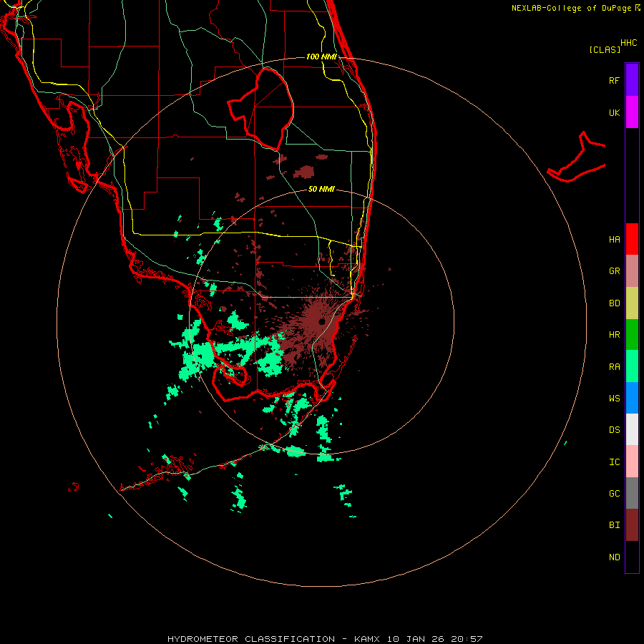Image resolution: width=644 pixels, height=644 pixels.
Task: Click the ND legend label
Action: [x=614, y=557]
